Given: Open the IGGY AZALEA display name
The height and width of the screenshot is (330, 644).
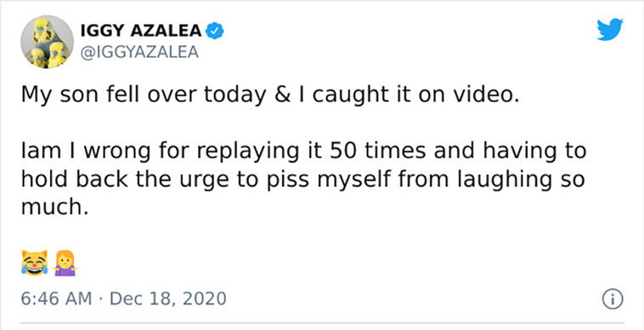Looking at the screenshot, I should pos(141,31).
